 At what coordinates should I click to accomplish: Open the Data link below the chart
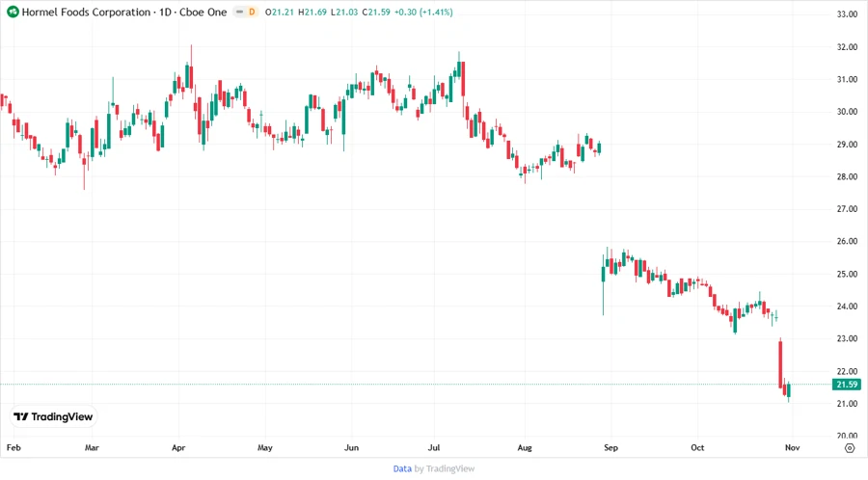[x=402, y=469]
